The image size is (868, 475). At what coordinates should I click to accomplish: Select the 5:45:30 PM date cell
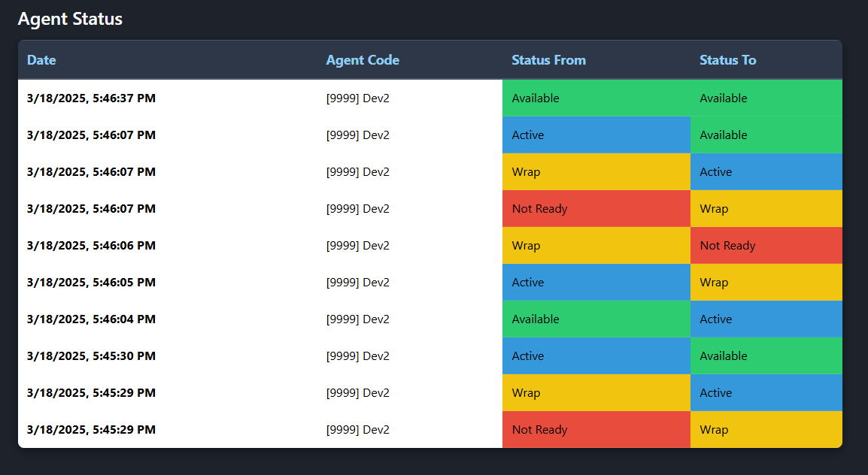91,356
